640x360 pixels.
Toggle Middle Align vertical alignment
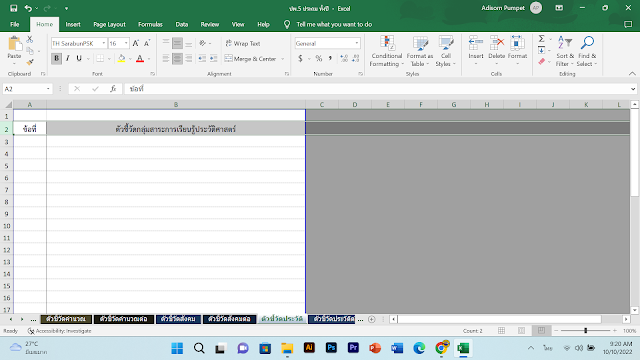tap(177, 43)
